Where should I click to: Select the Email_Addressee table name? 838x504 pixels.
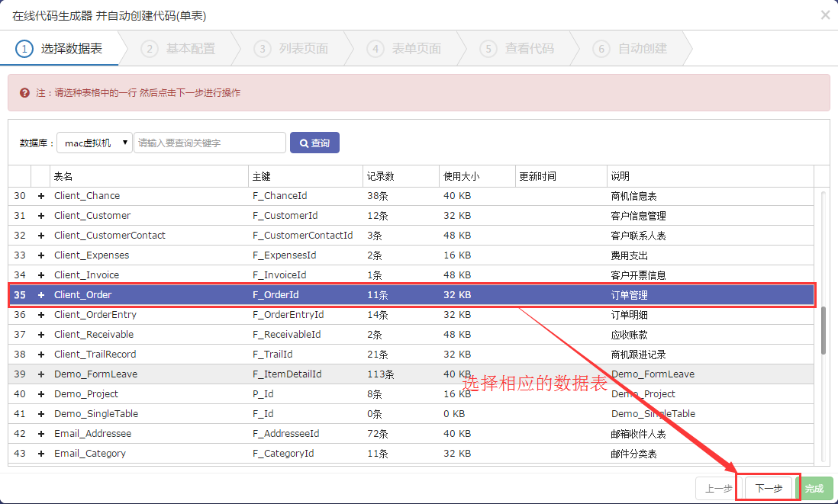click(x=92, y=434)
